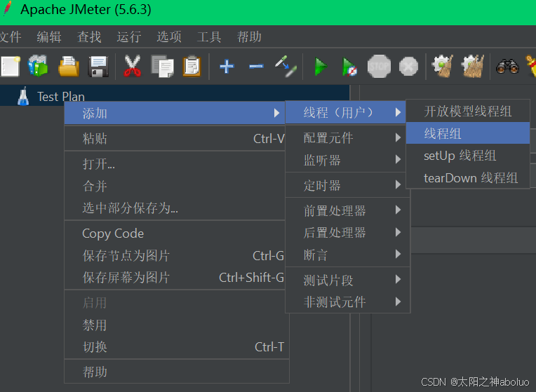This screenshot has height=392, width=536.
Task: Click the Open folder icon
Action: click(69, 67)
